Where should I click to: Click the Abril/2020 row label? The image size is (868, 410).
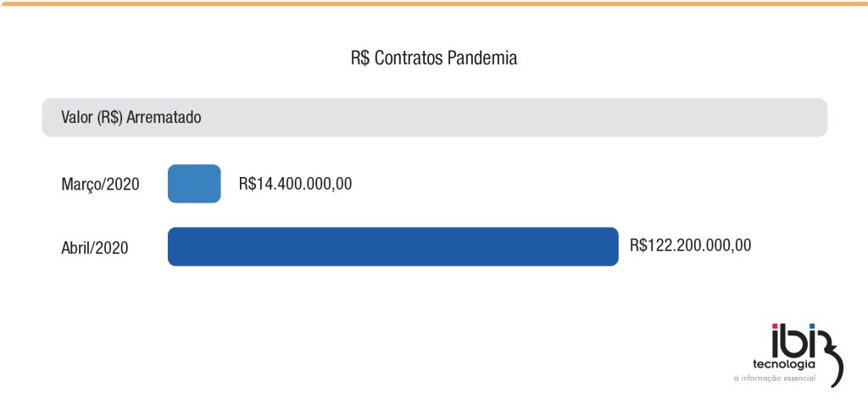[x=95, y=248]
